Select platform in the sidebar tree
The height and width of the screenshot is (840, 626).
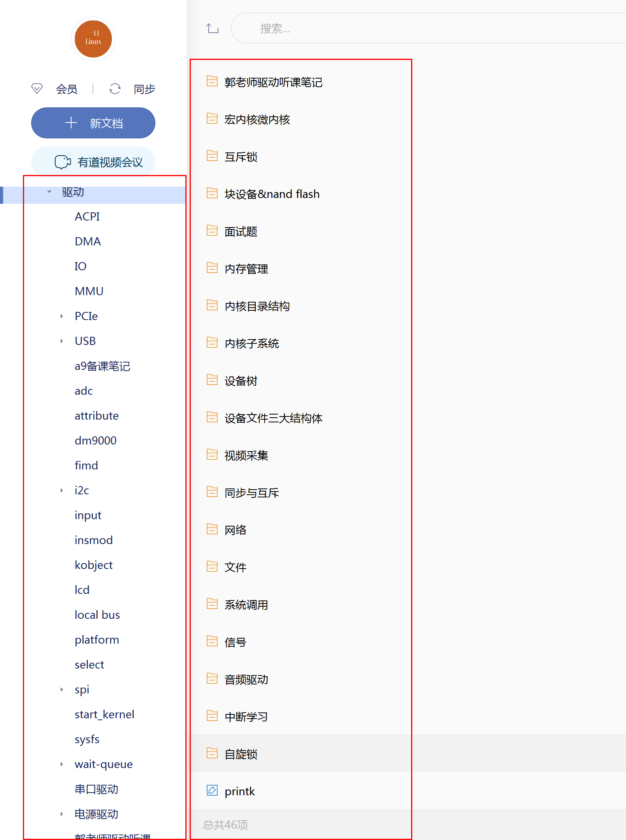pyautogui.click(x=97, y=640)
